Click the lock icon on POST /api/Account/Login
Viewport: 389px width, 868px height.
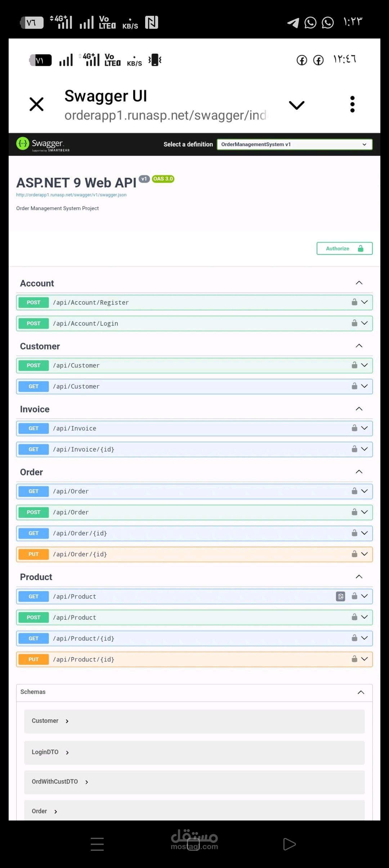tap(354, 323)
